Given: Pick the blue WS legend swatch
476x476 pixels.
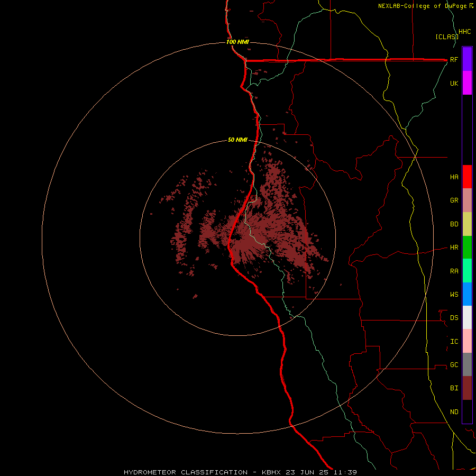Looking at the screenshot, I should point(467,294).
